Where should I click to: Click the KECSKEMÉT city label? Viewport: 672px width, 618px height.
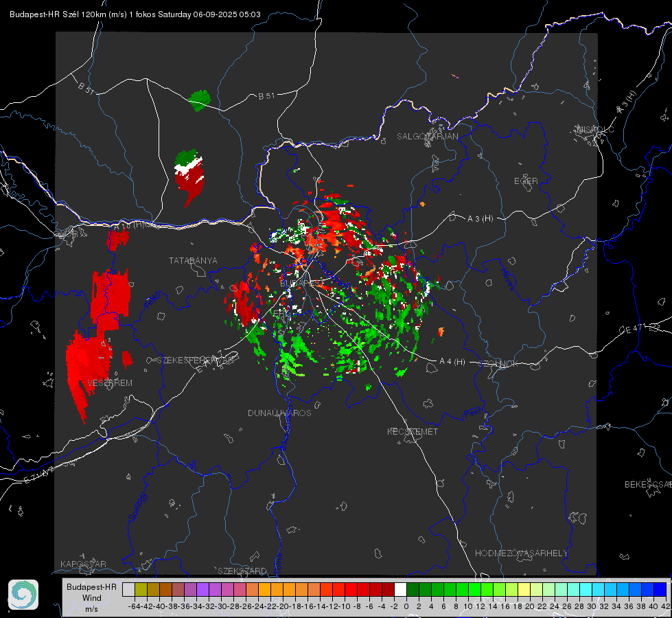pos(413,432)
